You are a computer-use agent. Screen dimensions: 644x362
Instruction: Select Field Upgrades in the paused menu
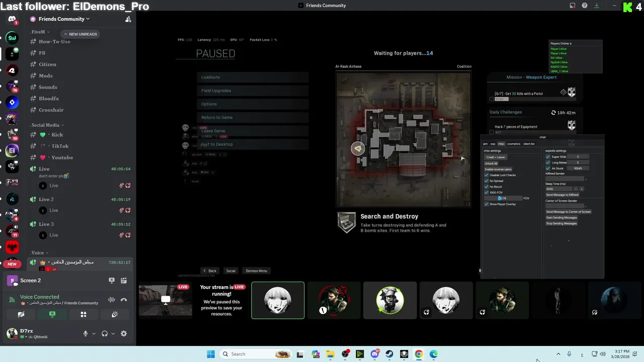click(253, 90)
